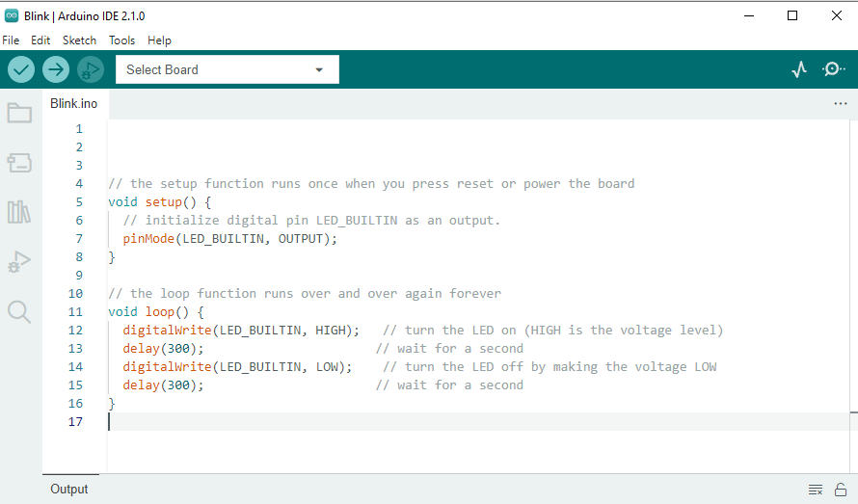Image resolution: width=858 pixels, height=504 pixels.
Task: Click the 'turn the LED off' comment
Action: tap(550, 366)
